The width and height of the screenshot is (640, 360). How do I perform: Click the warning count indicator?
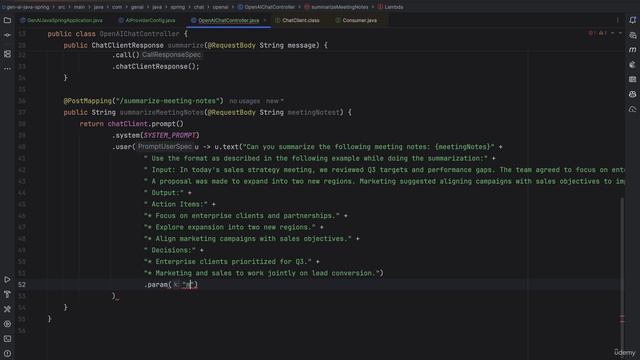(603, 33)
